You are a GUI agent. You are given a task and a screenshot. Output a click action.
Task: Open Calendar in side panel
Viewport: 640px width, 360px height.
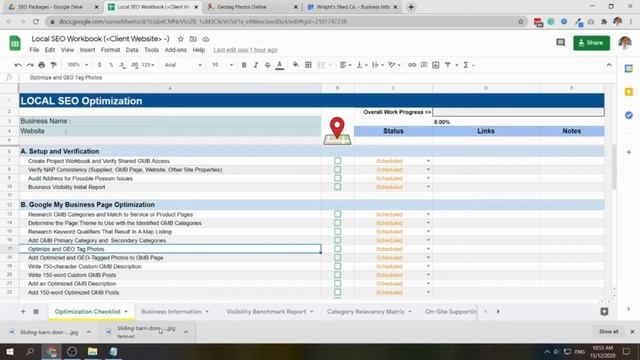pyautogui.click(x=629, y=69)
